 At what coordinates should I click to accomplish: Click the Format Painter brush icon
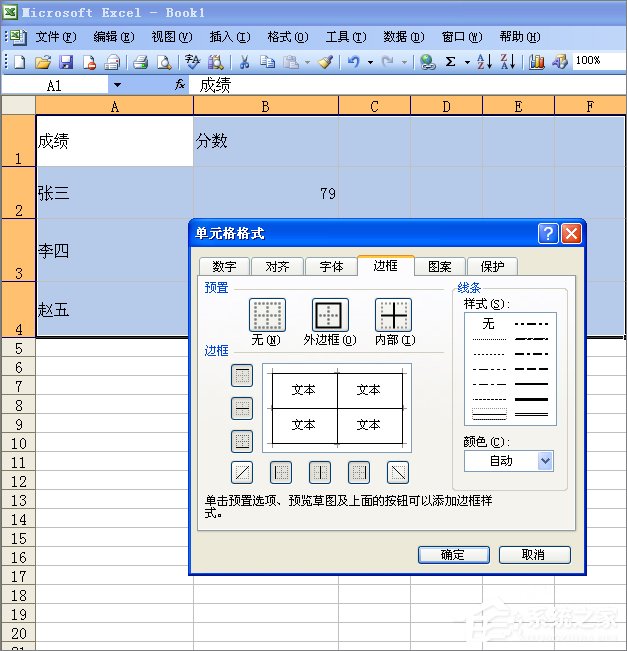tap(325, 62)
